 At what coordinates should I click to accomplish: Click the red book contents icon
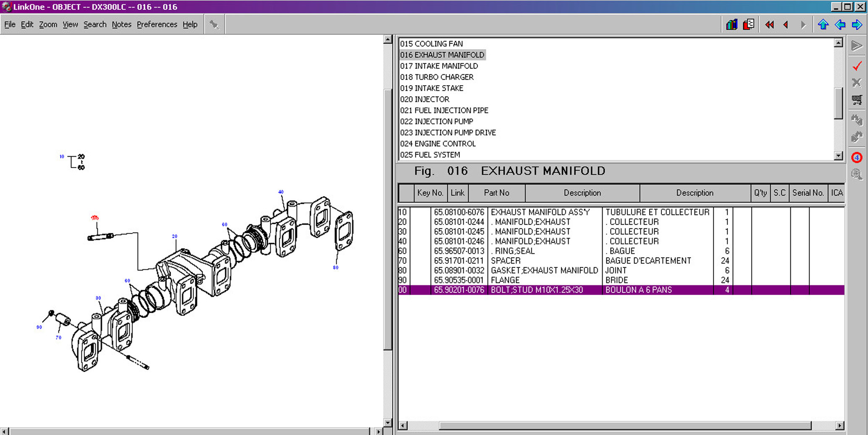[x=748, y=25]
